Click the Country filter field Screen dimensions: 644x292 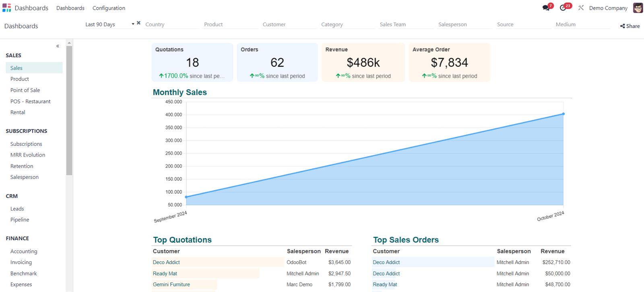point(172,25)
